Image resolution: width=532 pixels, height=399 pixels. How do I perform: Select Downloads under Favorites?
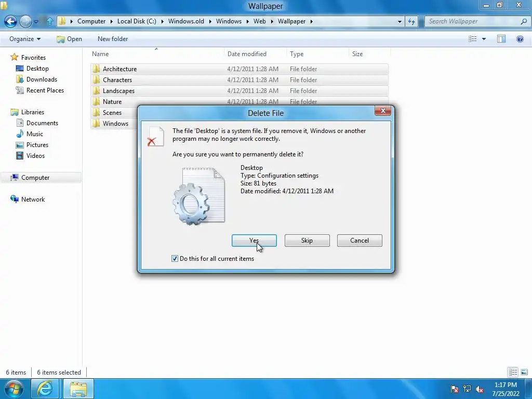[42, 79]
